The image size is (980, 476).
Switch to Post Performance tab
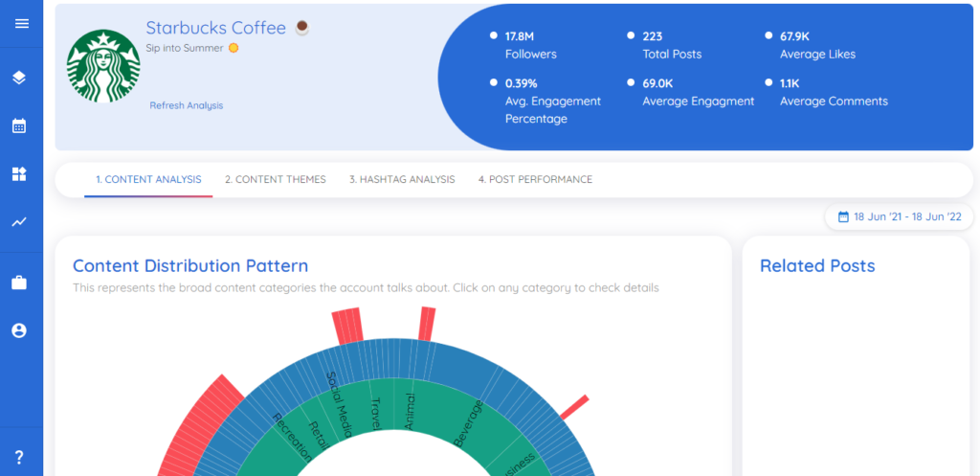point(535,179)
